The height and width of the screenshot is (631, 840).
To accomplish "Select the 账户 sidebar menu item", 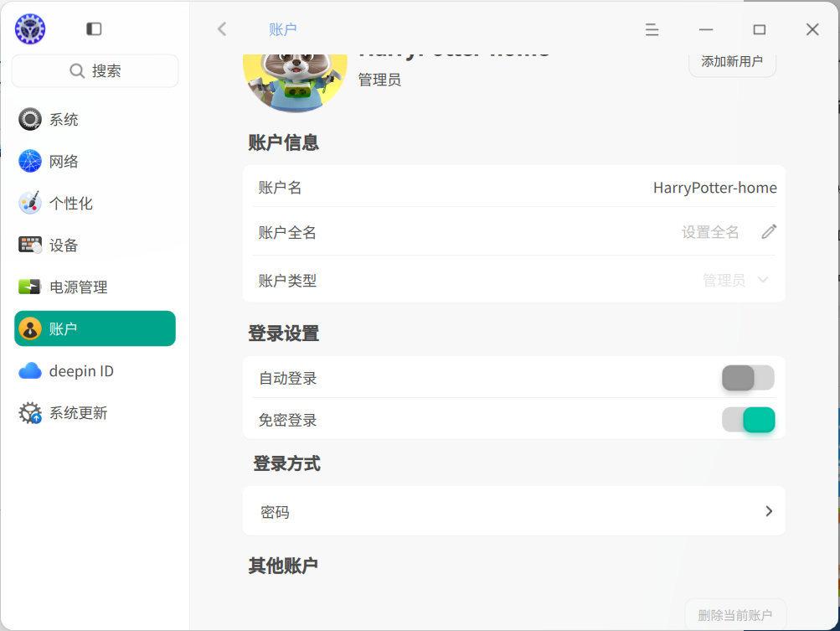I will tap(95, 328).
